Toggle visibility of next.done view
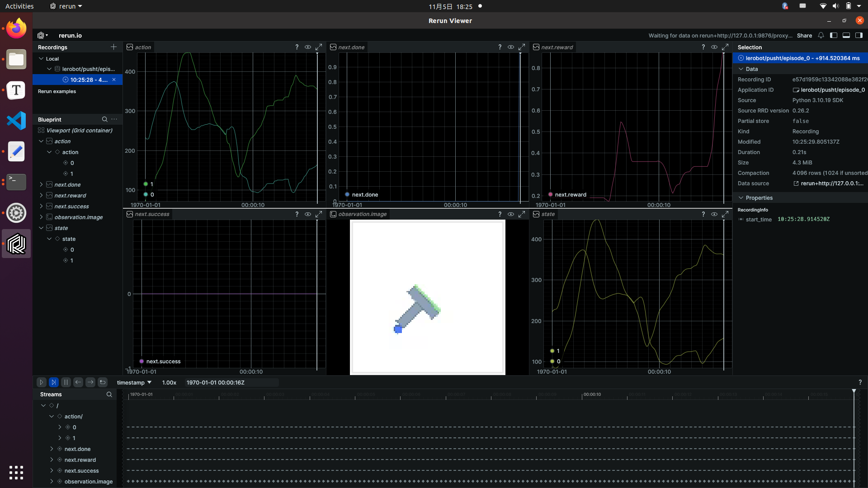The height and width of the screenshot is (488, 868). (511, 47)
